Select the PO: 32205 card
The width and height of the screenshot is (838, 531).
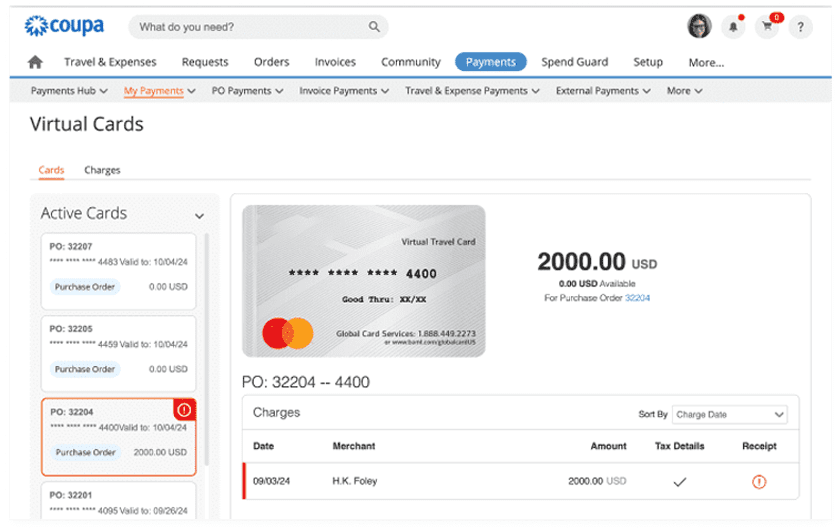(x=119, y=353)
